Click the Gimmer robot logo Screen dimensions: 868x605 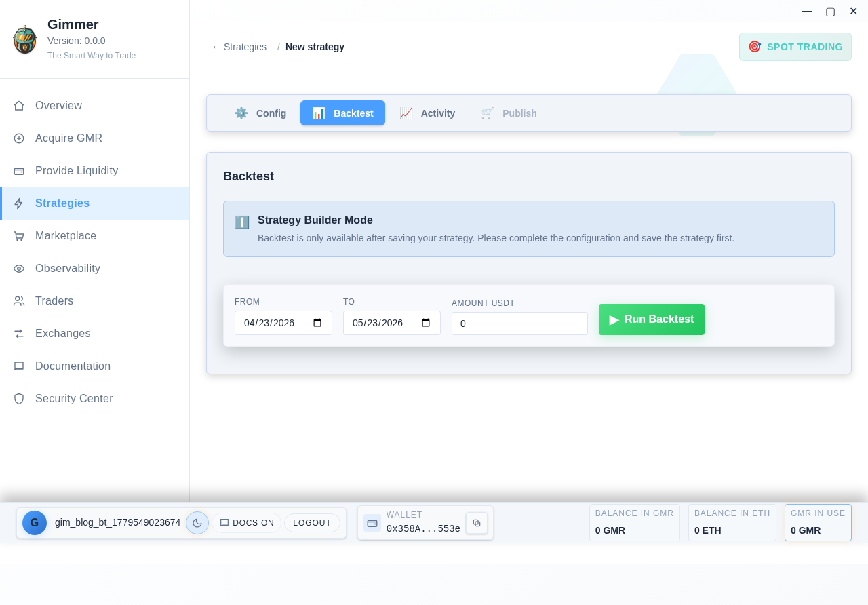point(24,39)
